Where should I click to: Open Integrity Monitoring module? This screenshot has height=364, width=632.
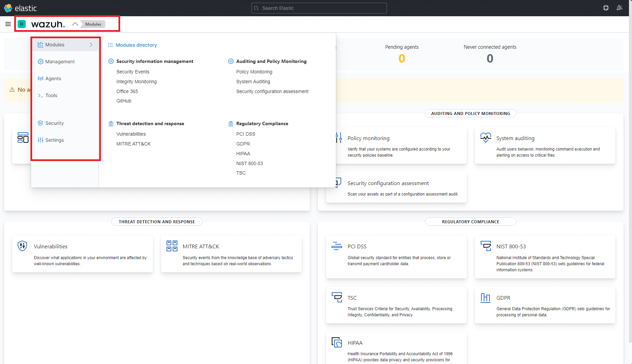(x=136, y=82)
